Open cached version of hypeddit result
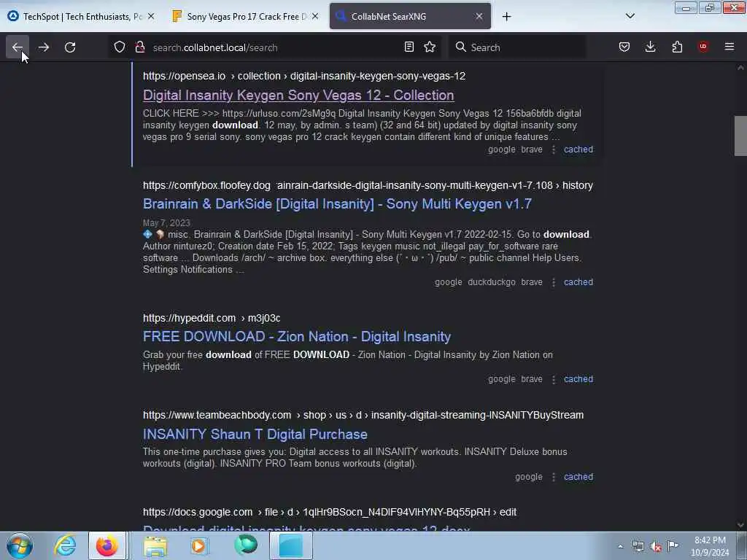 [x=578, y=379]
